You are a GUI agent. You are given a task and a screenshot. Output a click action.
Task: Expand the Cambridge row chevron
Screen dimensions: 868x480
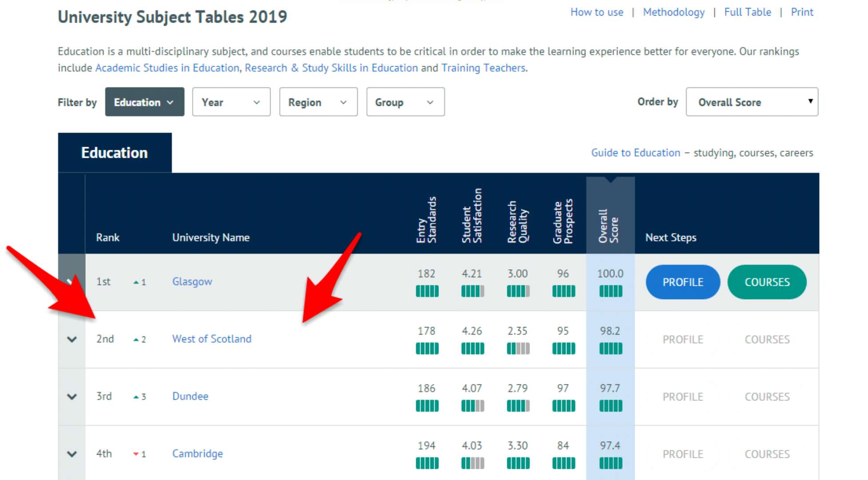pyautogui.click(x=72, y=454)
